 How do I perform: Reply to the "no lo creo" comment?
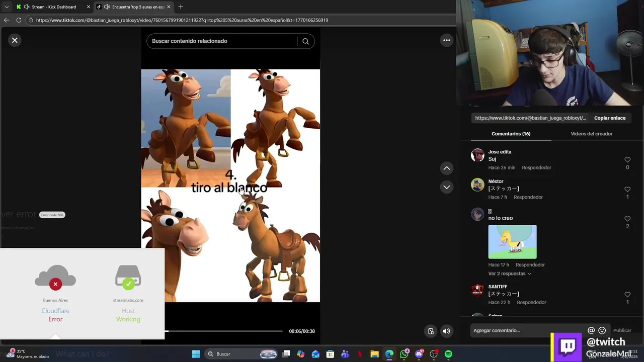530,265
